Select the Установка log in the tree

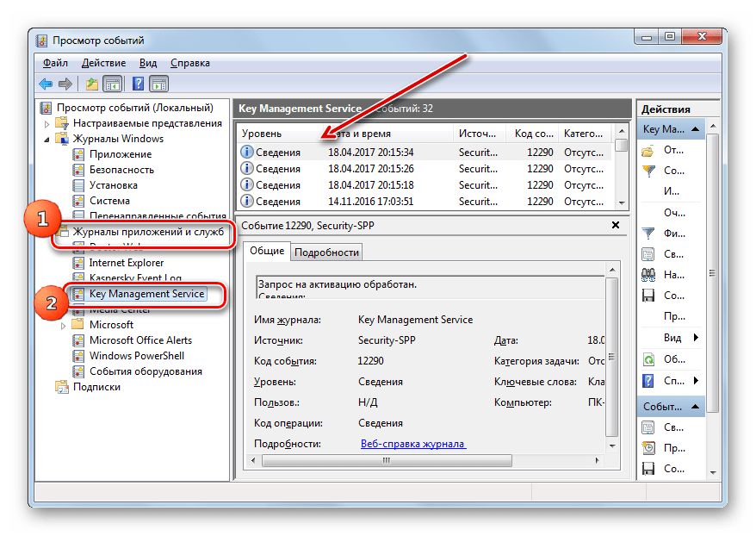pyautogui.click(x=114, y=185)
